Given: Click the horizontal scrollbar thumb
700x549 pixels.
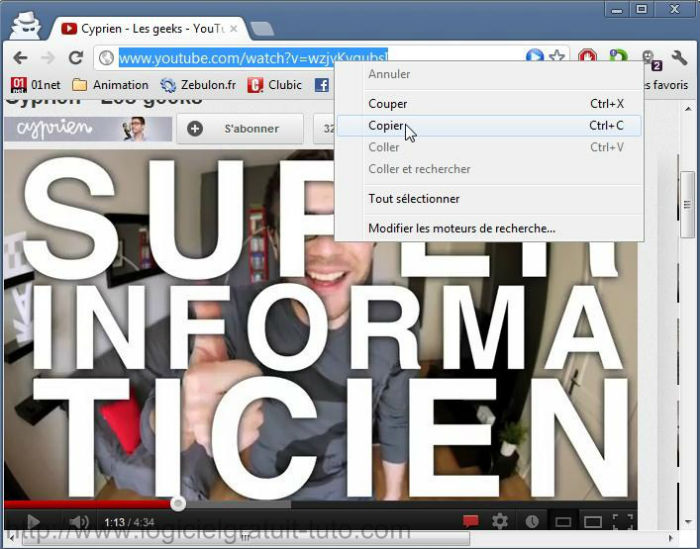Looking at the screenshot, I should (246, 538).
